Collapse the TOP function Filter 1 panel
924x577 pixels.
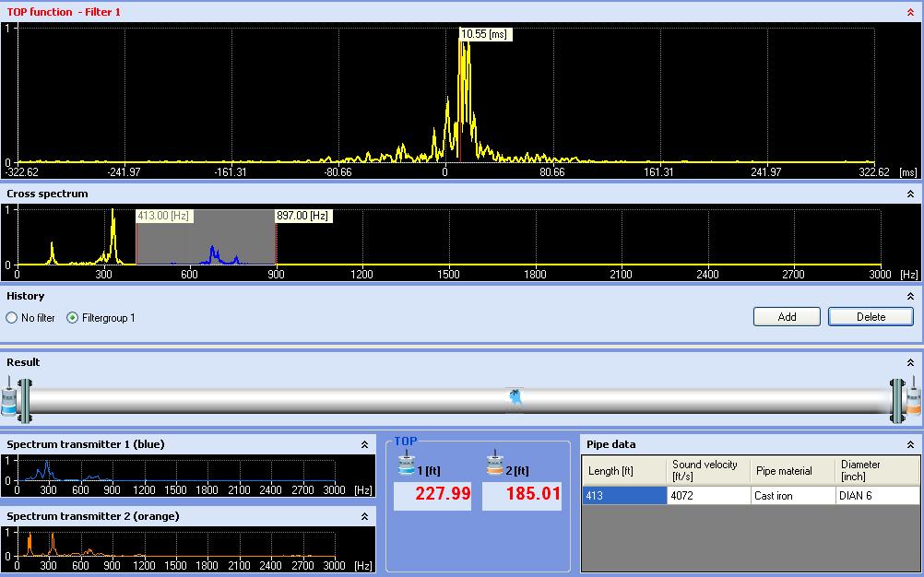[x=911, y=12]
